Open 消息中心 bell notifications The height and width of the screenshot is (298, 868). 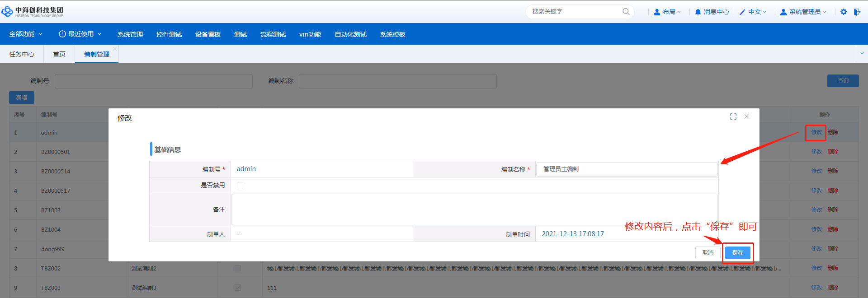[712, 12]
